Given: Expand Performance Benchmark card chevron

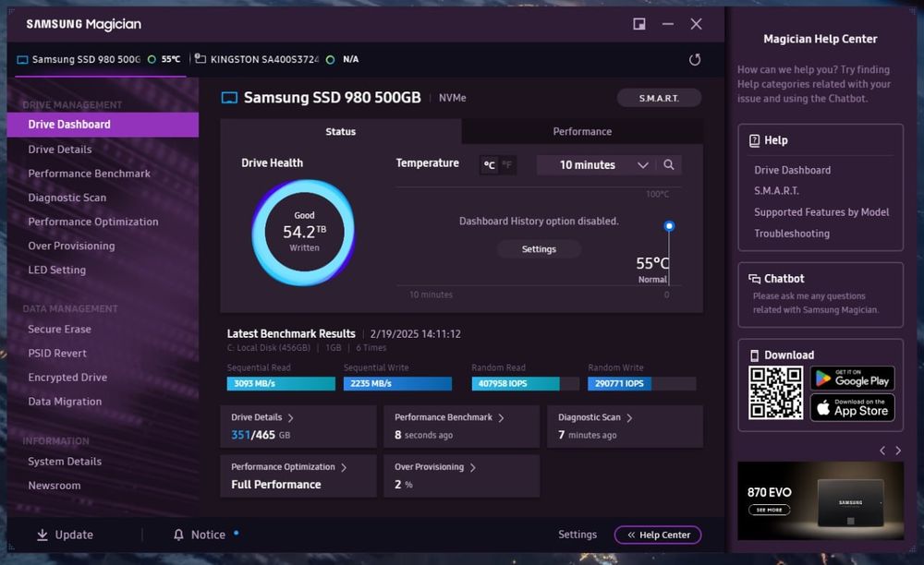Looking at the screenshot, I should pos(501,418).
